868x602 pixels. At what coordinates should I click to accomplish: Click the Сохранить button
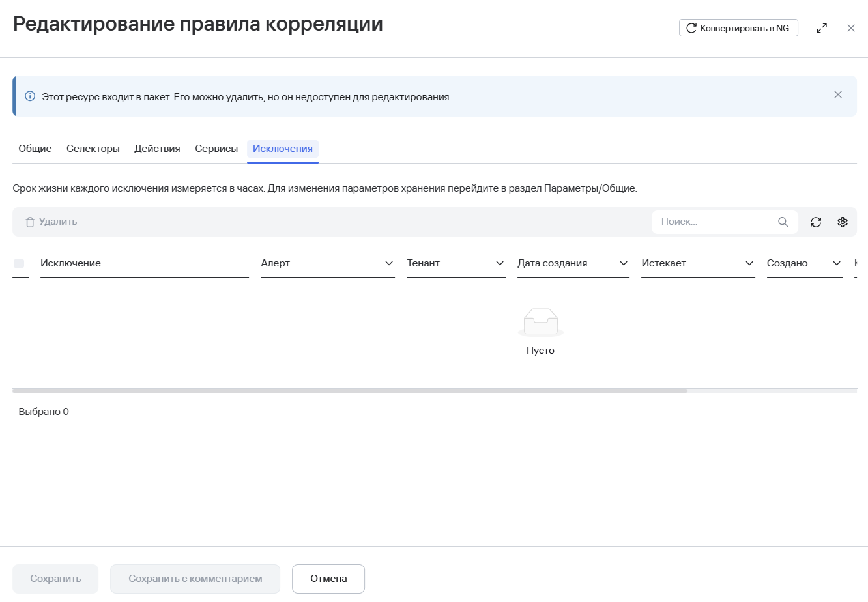[55, 579]
